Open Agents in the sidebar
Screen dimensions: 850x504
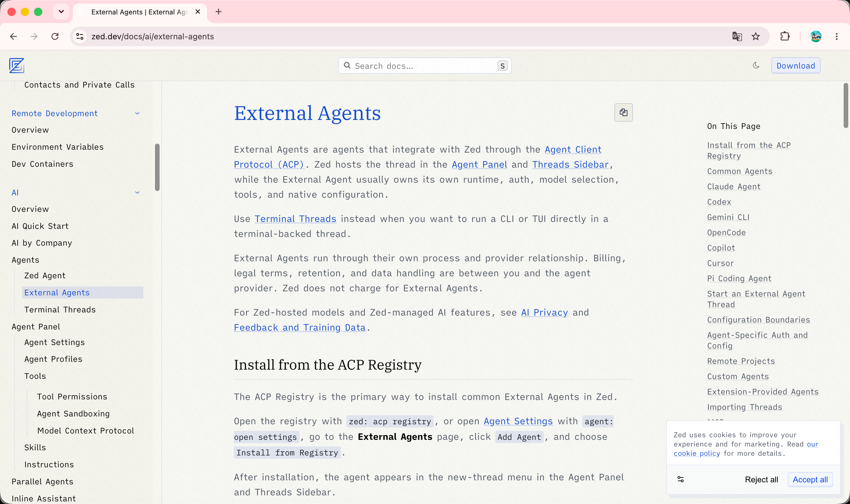pyautogui.click(x=25, y=260)
